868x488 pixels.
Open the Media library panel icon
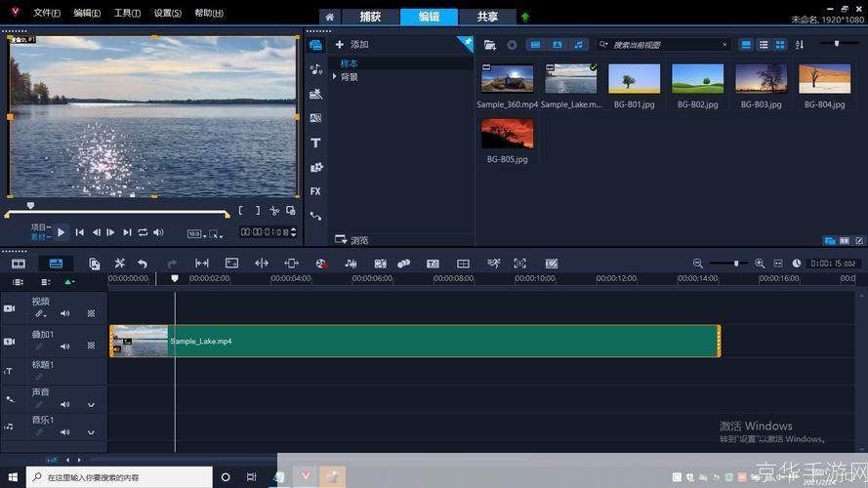pyautogui.click(x=315, y=45)
